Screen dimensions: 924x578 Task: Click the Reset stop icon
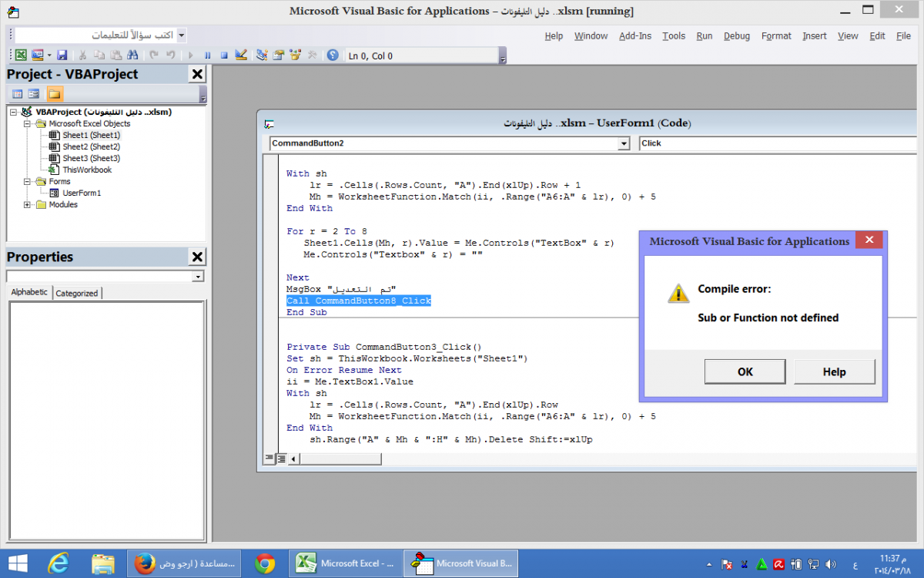pyautogui.click(x=224, y=55)
